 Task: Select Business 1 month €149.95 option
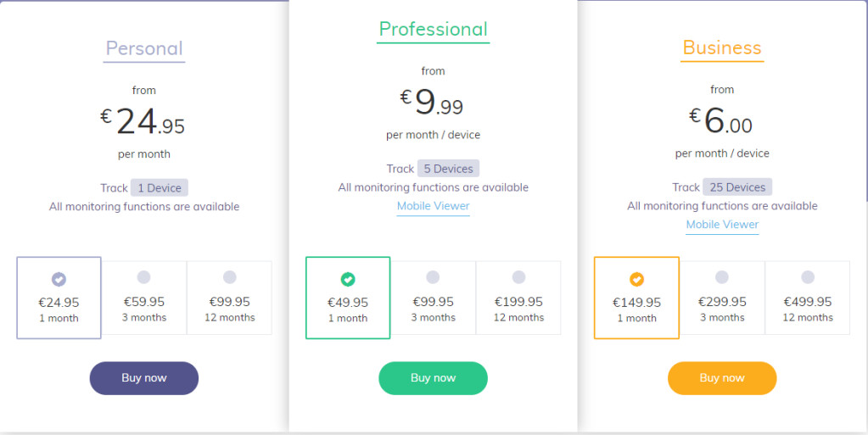(x=636, y=297)
